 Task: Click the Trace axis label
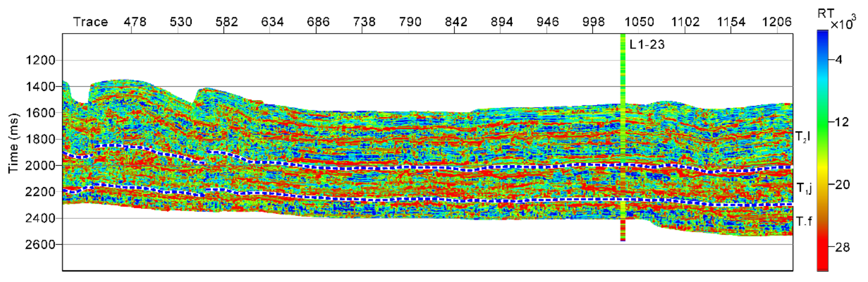pos(90,22)
